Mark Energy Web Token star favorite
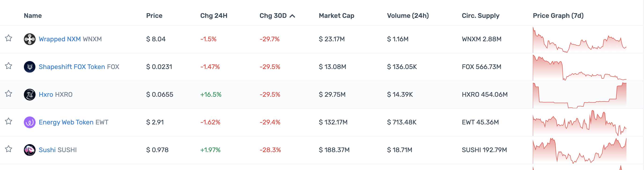Viewport: 644px width, 170px height. 8,121
